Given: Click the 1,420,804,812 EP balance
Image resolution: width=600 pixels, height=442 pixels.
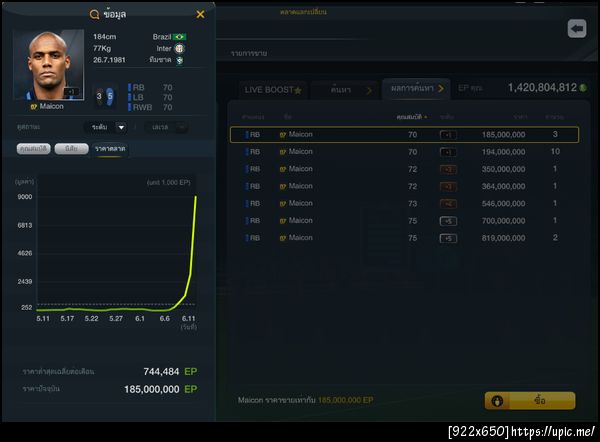Looking at the screenshot, I should tap(542, 88).
